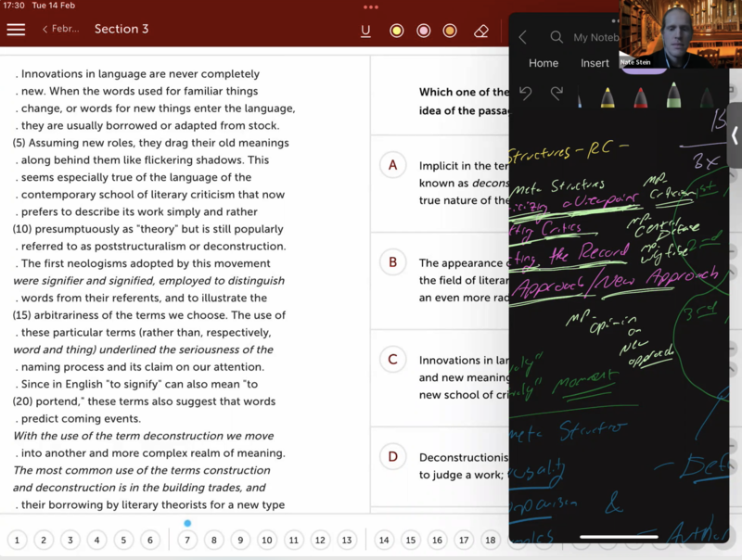This screenshot has height=560, width=742.
Task: Redo the notebook stroke
Action: click(556, 93)
